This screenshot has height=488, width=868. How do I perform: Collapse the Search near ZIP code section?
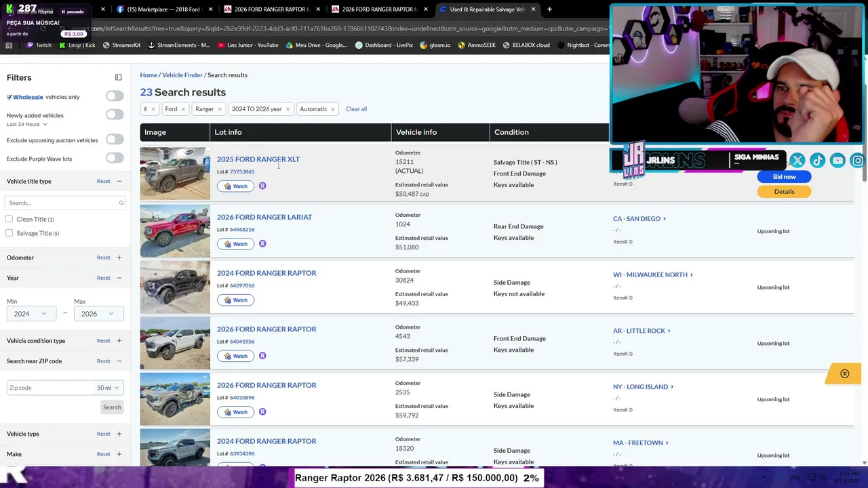(119, 361)
